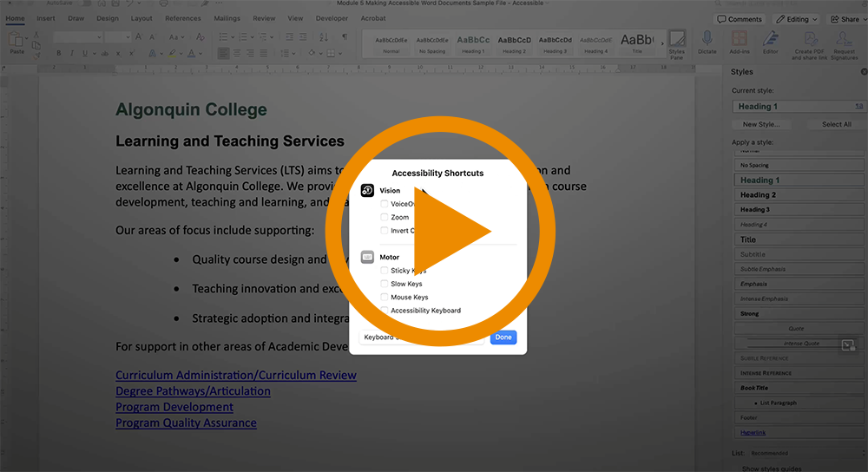The image size is (868, 472).
Task: Toggle Bold formatting
Action: (x=59, y=53)
